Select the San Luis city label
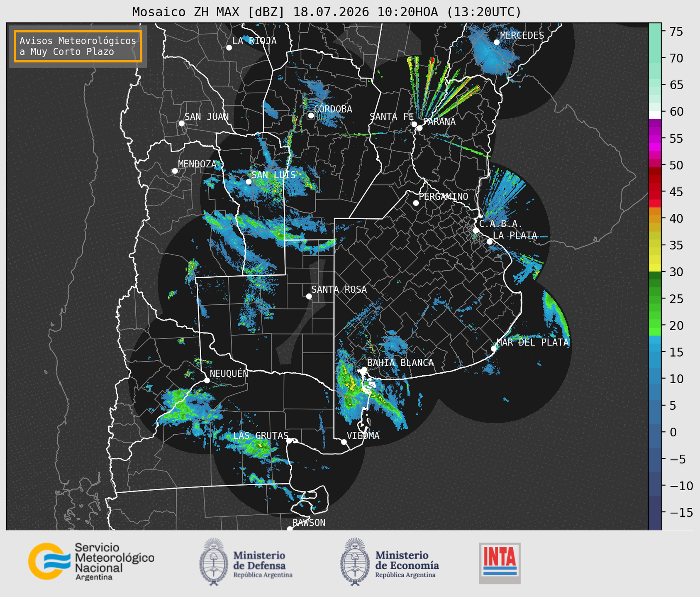The width and height of the screenshot is (700, 597). point(273,175)
